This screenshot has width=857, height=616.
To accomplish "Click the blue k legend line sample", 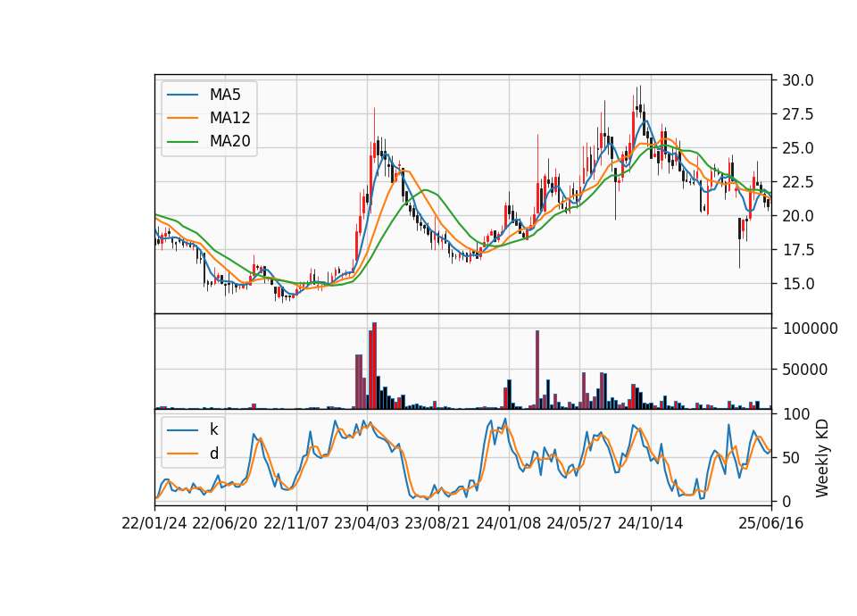I will (182, 430).
